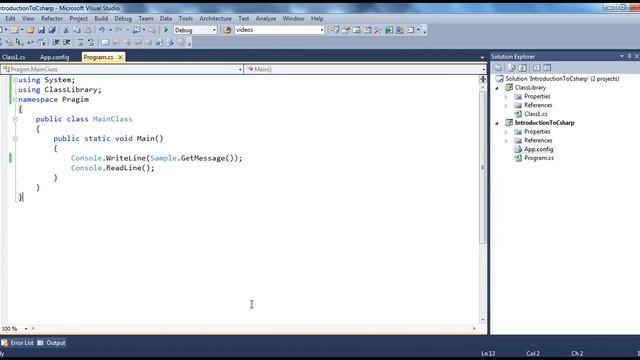Collapse the ClassLibrary project node
Viewport: 640px width, 360px height.
[x=497, y=88]
